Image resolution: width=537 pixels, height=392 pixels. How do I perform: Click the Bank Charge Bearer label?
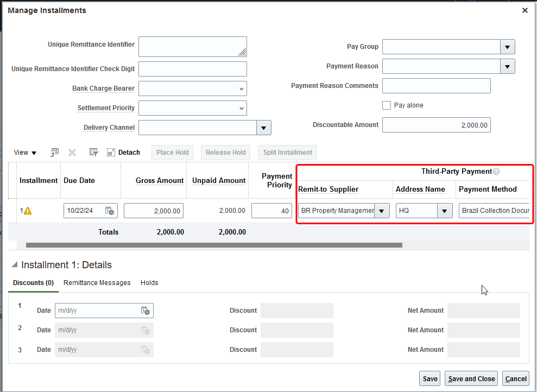point(103,88)
